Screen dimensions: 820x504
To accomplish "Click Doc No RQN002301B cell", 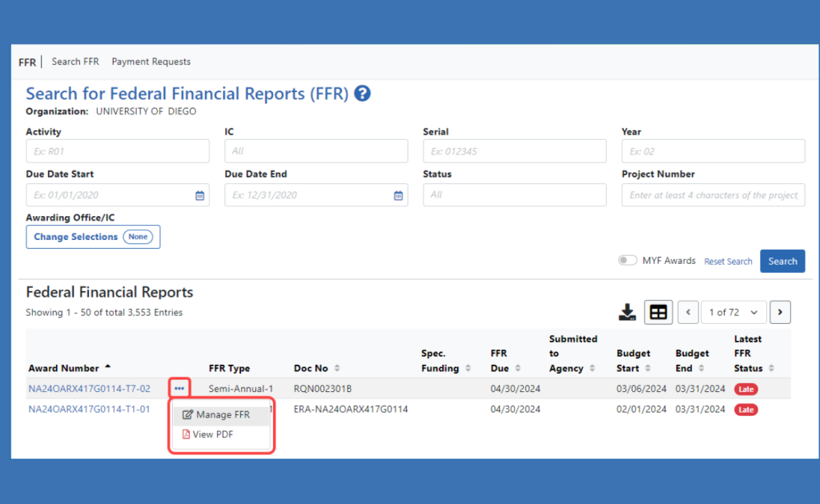I will pos(323,389).
